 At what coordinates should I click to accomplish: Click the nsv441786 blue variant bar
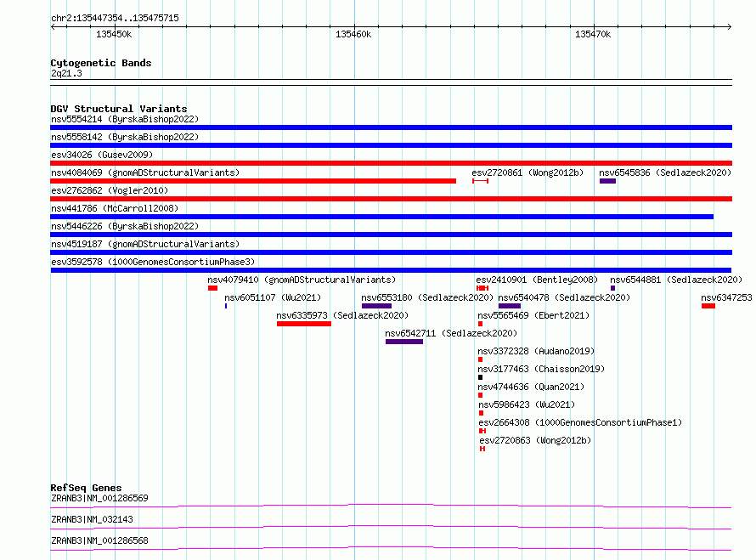pyautogui.click(x=382, y=217)
